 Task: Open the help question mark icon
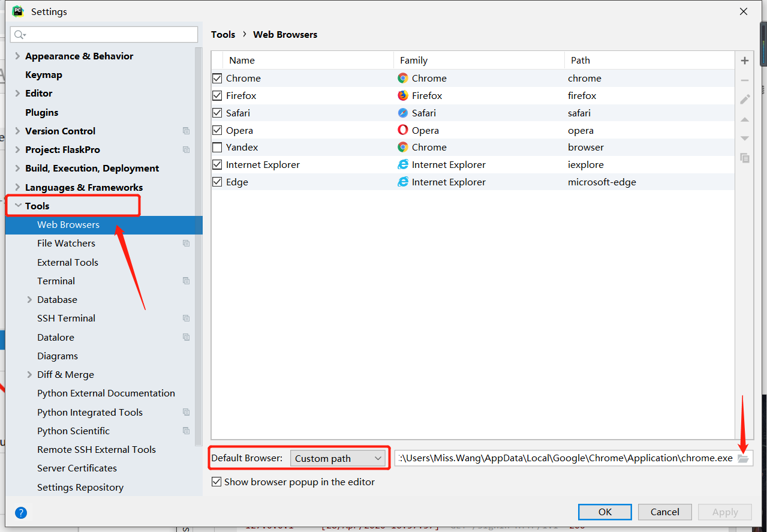(21, 513)
